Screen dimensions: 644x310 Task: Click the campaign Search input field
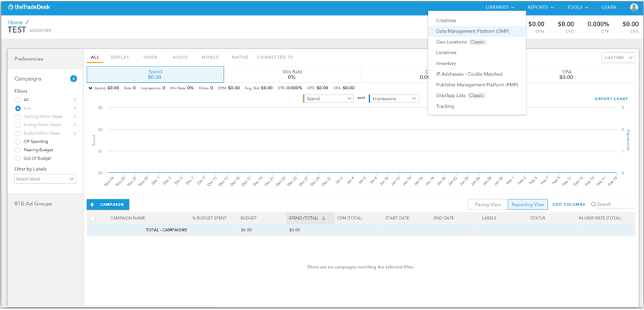615,205
